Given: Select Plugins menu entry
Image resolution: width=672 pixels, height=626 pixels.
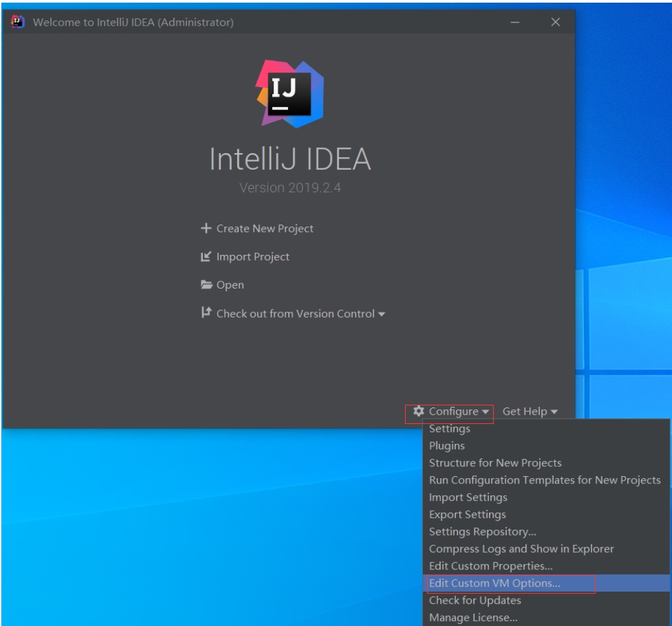Looking at the screenshot, I should pyautogui.click(x=546, y=446).
